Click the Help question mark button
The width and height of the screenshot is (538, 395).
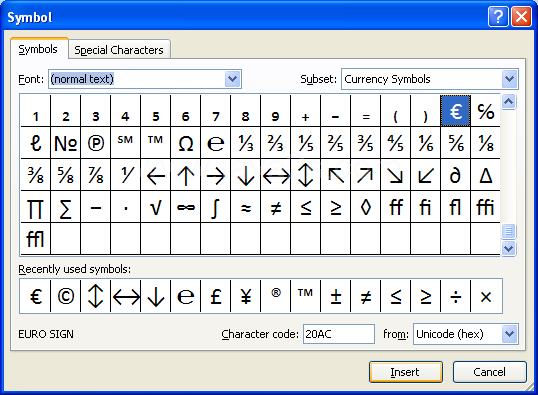click(498, 16)
